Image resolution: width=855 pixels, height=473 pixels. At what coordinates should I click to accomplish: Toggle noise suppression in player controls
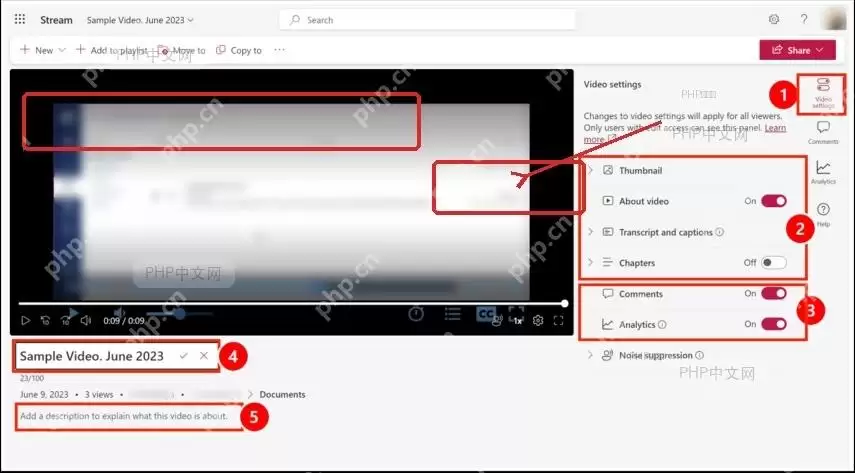click(497, 321)
